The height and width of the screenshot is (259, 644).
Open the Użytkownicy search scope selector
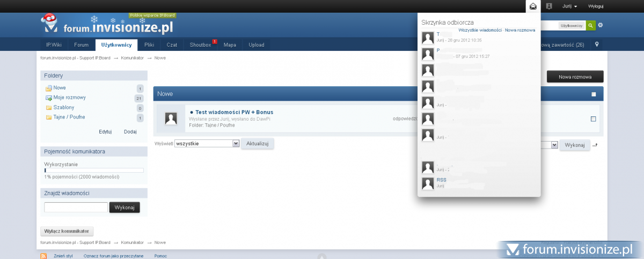(x=572, y=25)
